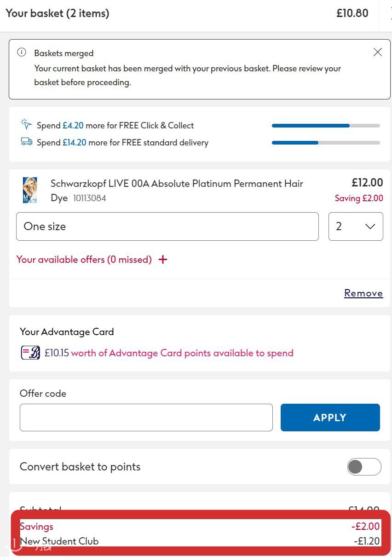392x557 pixels.
Task: Toggle Convert basket to points switch
Action: [x=364, y=467]
